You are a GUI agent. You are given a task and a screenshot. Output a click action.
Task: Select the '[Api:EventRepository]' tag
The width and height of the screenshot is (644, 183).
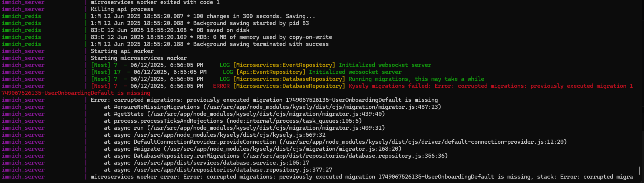tap(271, 72)
